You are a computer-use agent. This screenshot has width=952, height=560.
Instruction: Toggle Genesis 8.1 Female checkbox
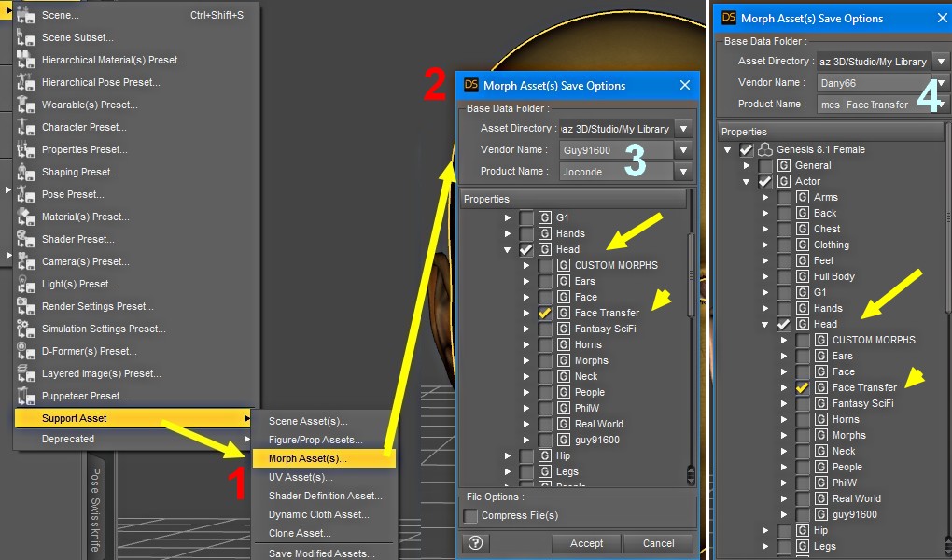(746, 149)
